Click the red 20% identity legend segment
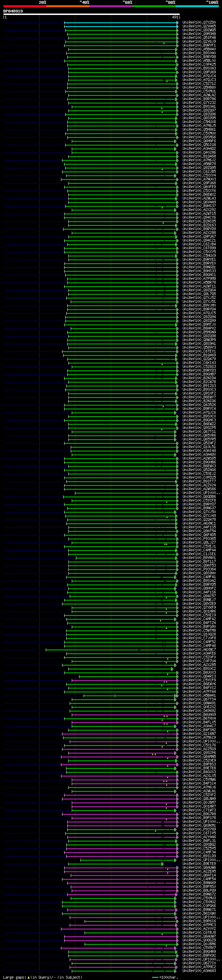The height and width of the screenshot is (980, 222). pos(25,6)
